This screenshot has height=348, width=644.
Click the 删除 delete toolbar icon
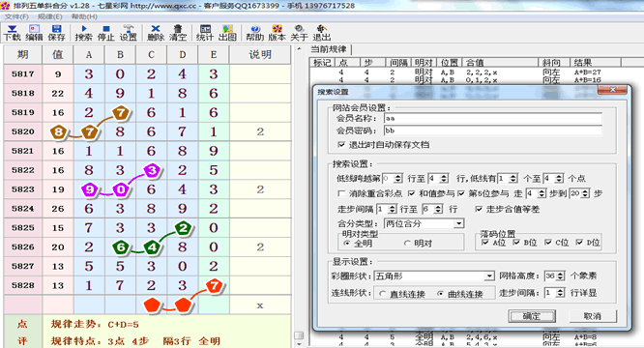156,33
